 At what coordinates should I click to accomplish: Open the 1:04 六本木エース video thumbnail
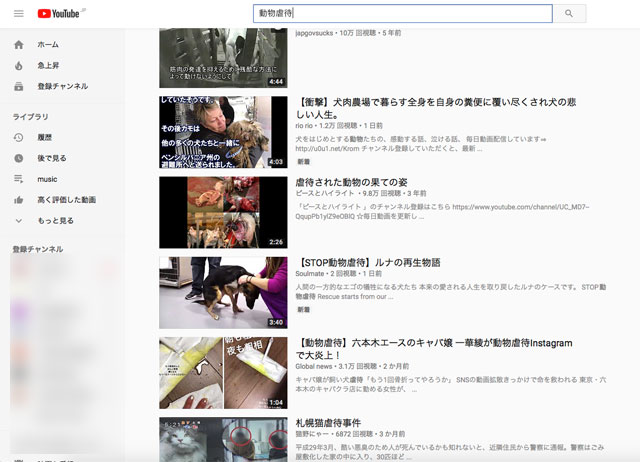pos(223,373)
